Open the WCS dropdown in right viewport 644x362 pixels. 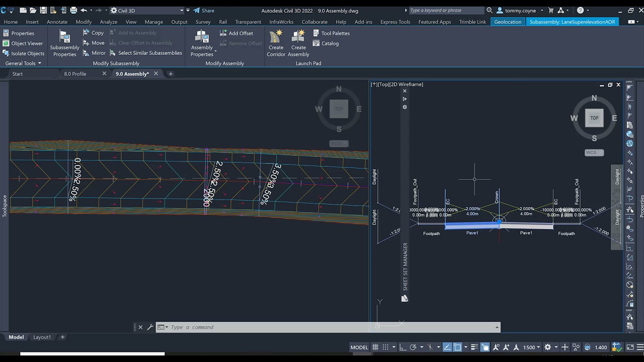[594, 152]
